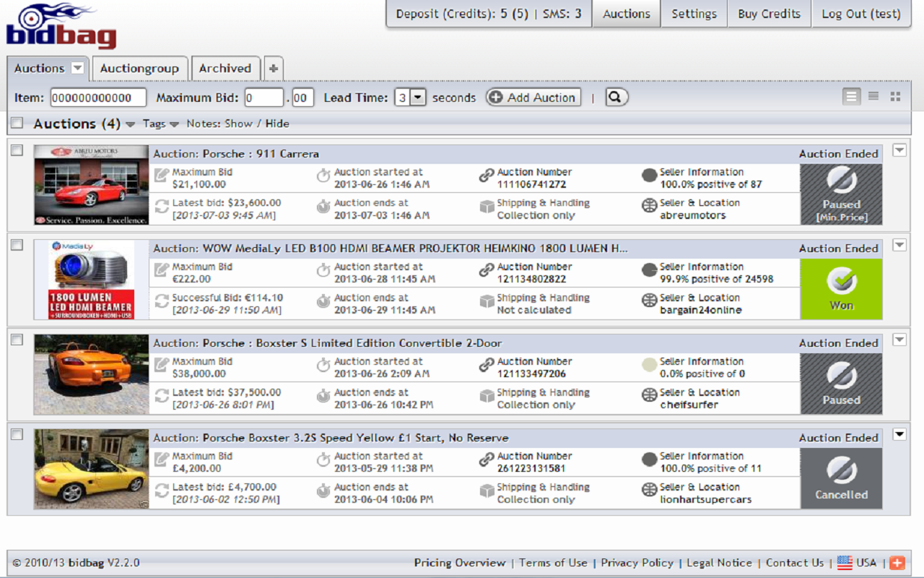Click the globe icon beside seller abreumotors

click(x=649, y=207)
